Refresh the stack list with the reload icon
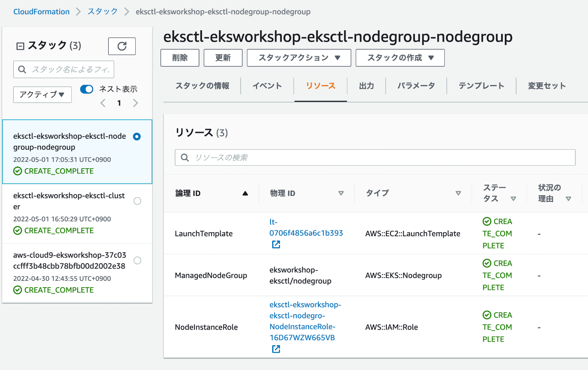 pos(122,46)
